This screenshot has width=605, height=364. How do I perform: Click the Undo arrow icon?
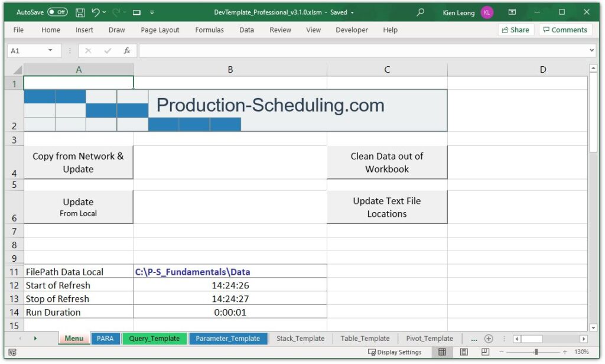(x=95, y=12)
